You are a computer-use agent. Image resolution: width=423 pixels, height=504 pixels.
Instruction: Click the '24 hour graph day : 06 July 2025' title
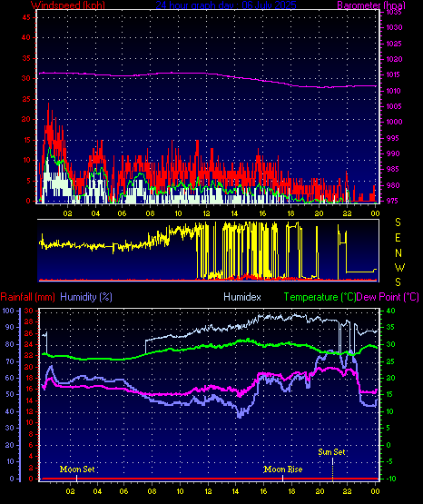click(x=226, y=5)
